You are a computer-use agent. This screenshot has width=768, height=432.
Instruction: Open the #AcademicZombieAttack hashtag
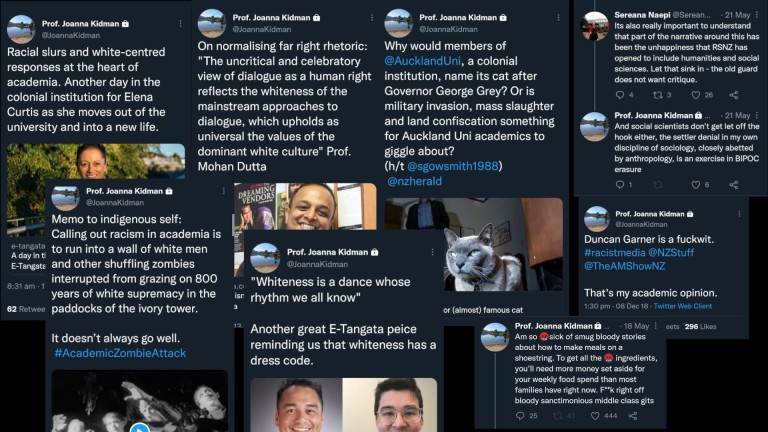pos(120,353)
